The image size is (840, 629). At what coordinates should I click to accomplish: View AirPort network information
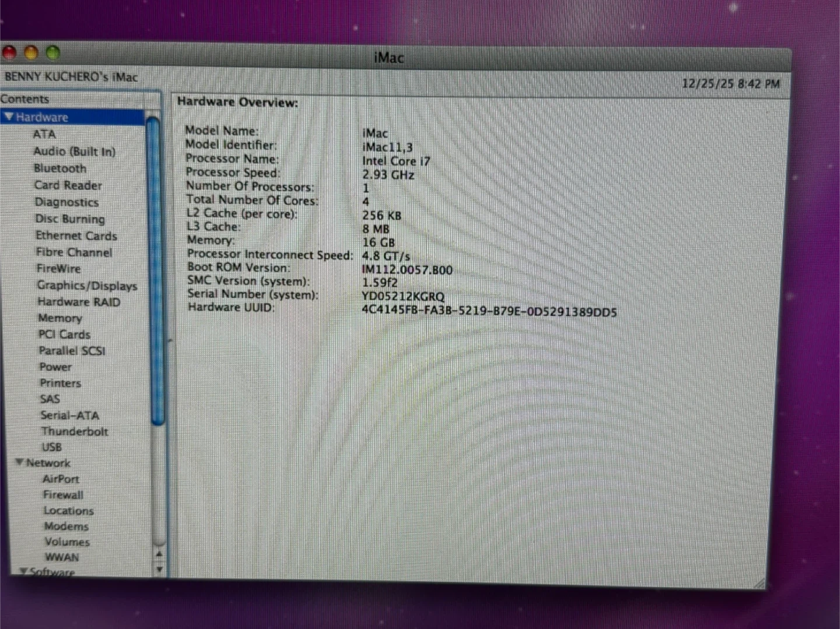tap(61, 479)
